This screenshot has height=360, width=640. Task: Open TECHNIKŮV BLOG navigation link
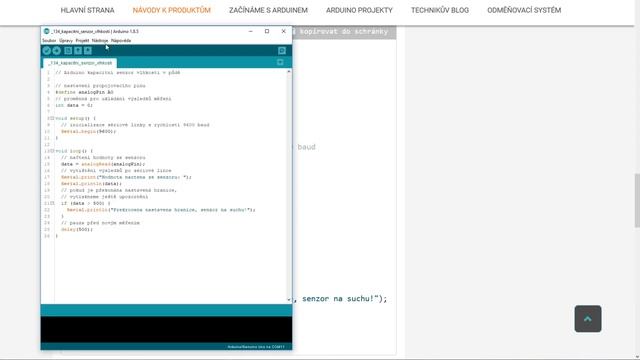[x=440, y=10]
